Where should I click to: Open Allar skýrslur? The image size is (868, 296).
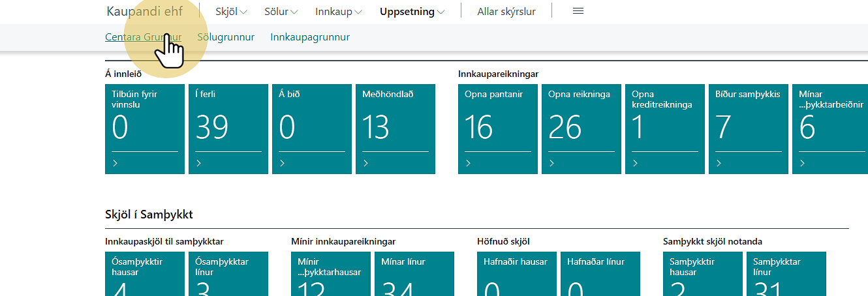[x=506, y=11]
